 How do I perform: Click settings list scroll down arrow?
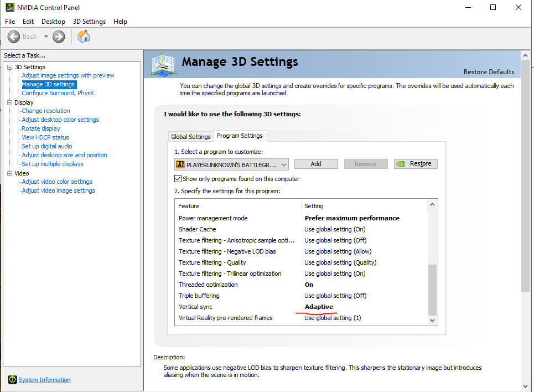click(433, 321)
